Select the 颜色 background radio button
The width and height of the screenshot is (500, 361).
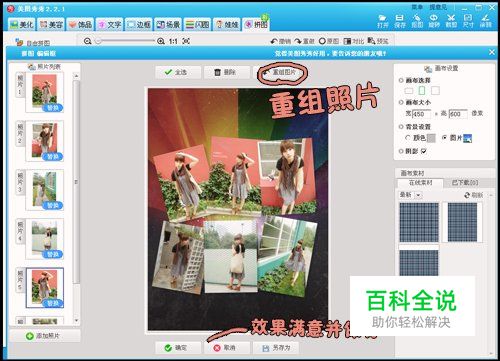(408, 138)
